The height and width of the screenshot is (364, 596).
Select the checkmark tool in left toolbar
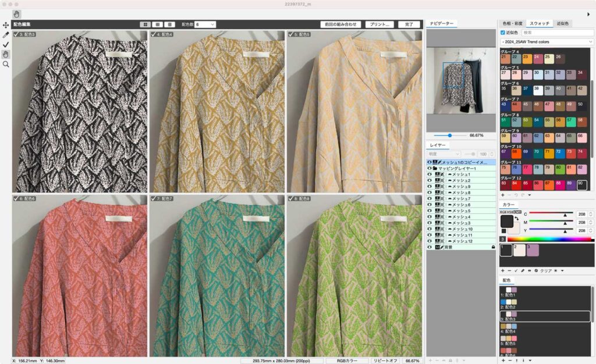pyautogui.click(x=6, y=45)
